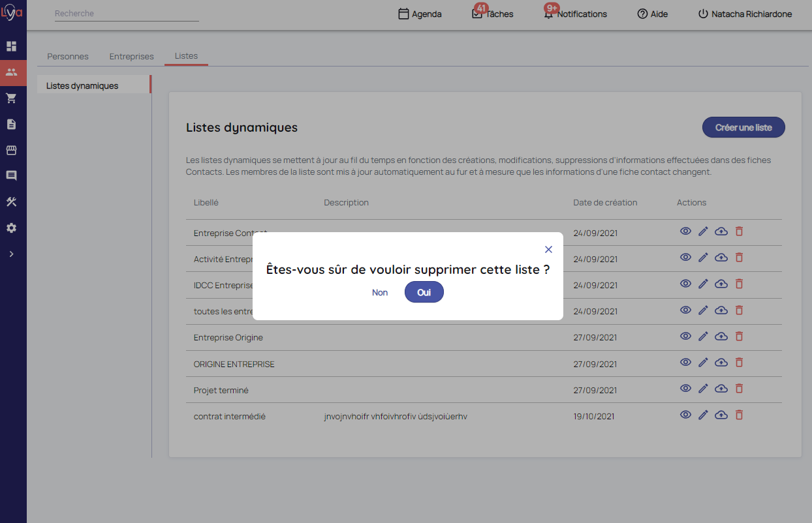Open the store icon in the sidebar
This screenshot has height=523, width=812.
(11, 150)
